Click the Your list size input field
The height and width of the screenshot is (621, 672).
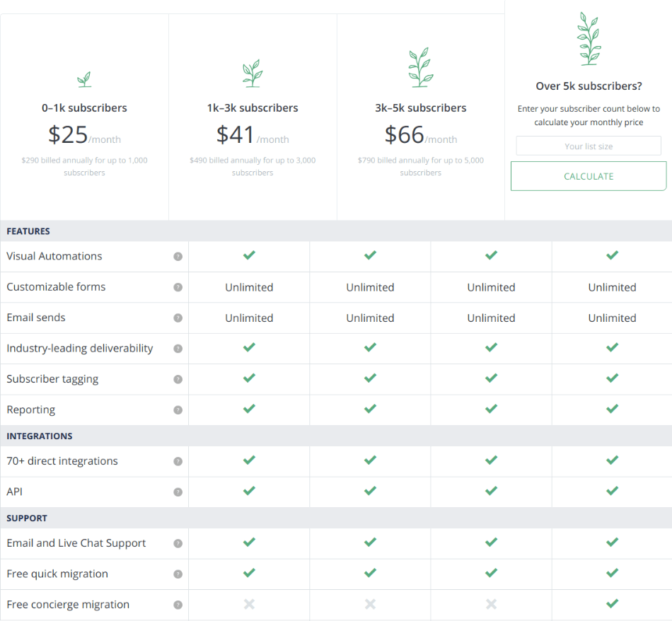tap(589, 145)
